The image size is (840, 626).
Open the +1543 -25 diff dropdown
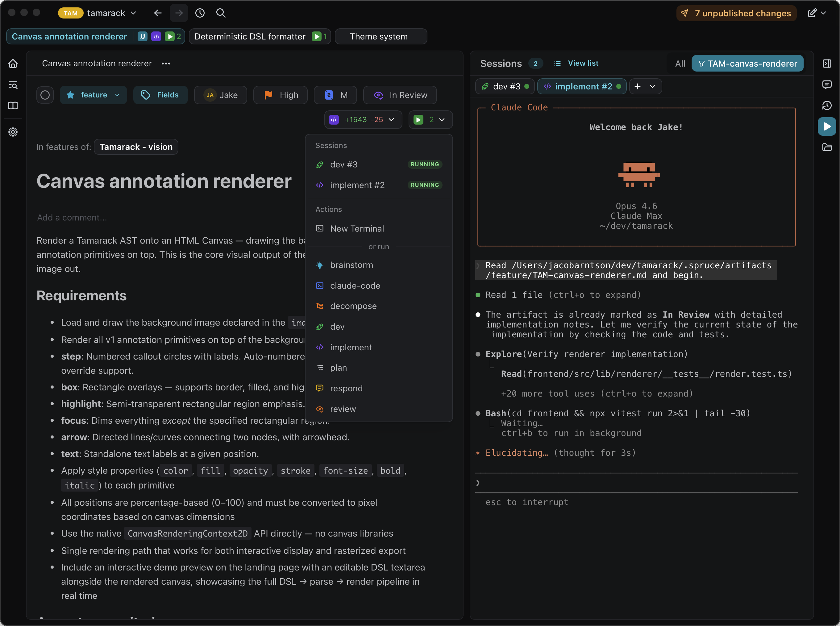pos(363,120)
